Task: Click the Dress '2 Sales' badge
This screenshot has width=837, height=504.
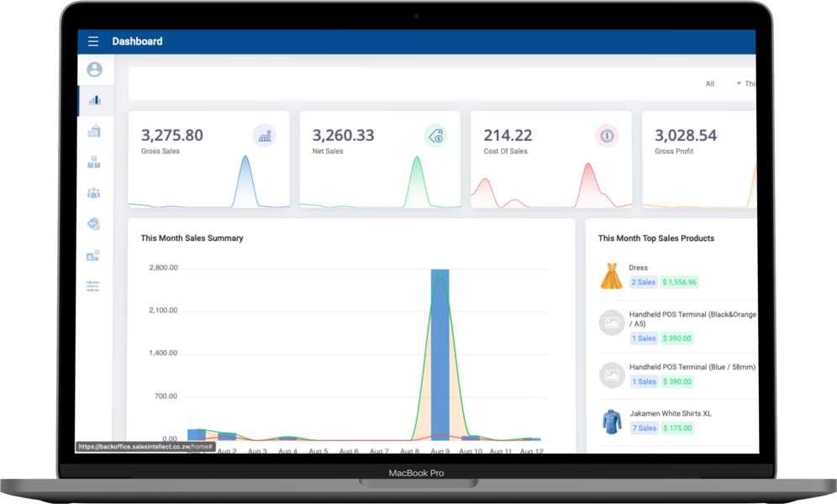Action: (x=644, y=283)
